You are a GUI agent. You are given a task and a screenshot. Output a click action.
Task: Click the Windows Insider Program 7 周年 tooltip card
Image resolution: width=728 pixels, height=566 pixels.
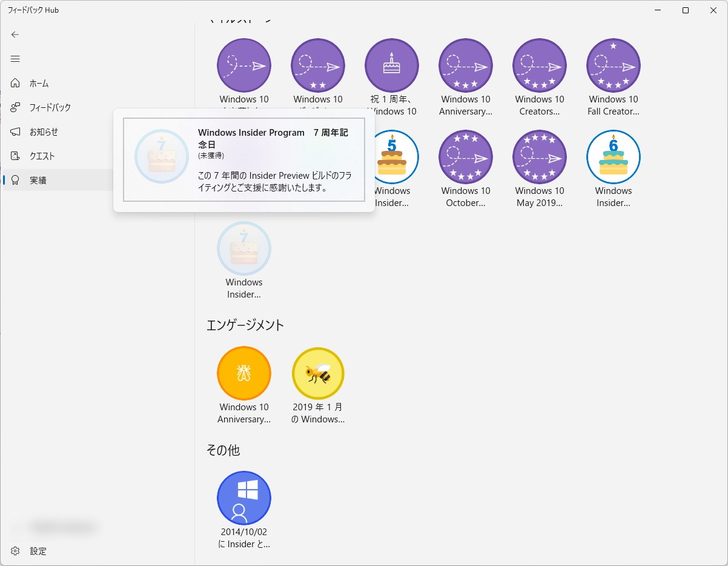244,161
